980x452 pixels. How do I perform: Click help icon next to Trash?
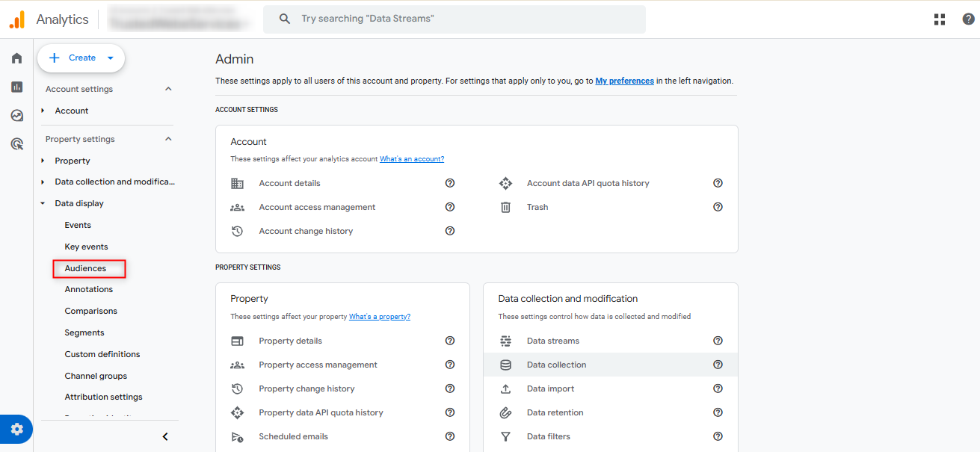pos(718,207)
